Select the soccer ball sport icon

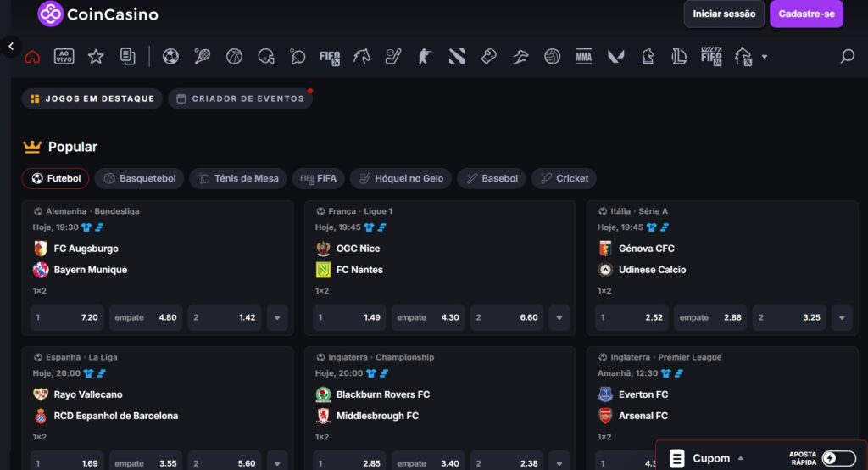pos(170,57)
